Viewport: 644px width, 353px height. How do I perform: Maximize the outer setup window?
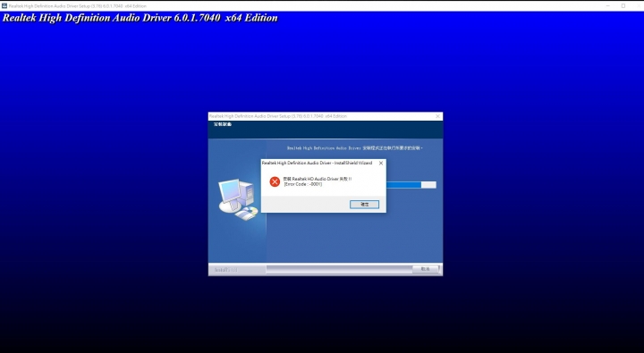point(623,5)
